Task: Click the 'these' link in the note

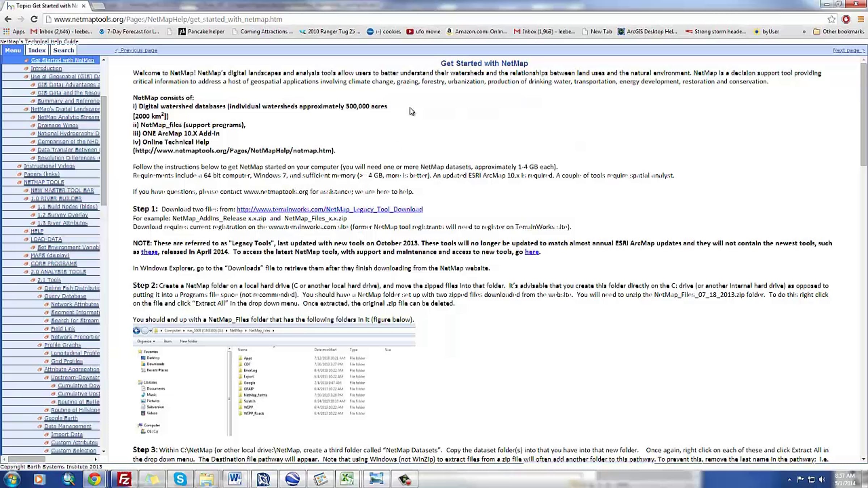Action: click(149, 252)
